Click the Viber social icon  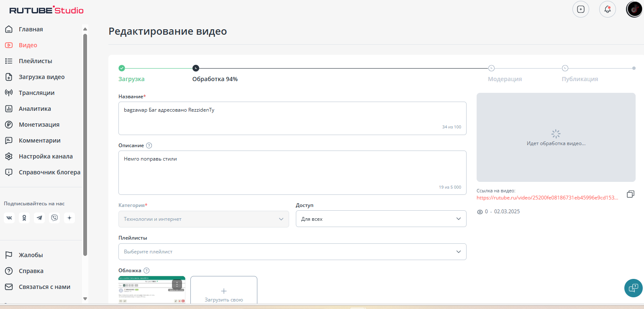coord(54,218)
